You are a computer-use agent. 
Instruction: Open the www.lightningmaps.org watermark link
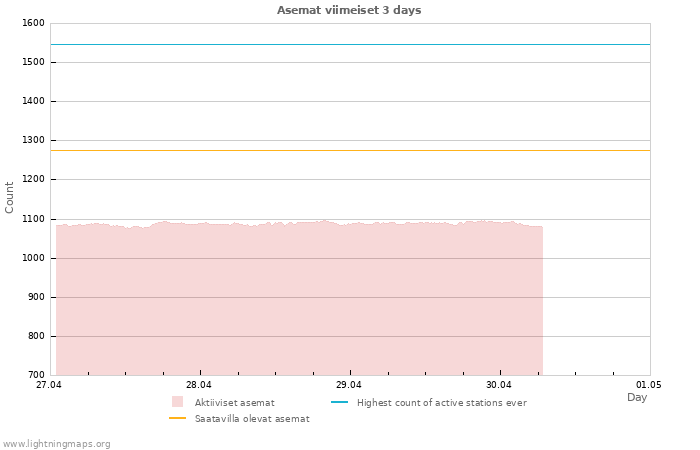click(x=57, y=443)
